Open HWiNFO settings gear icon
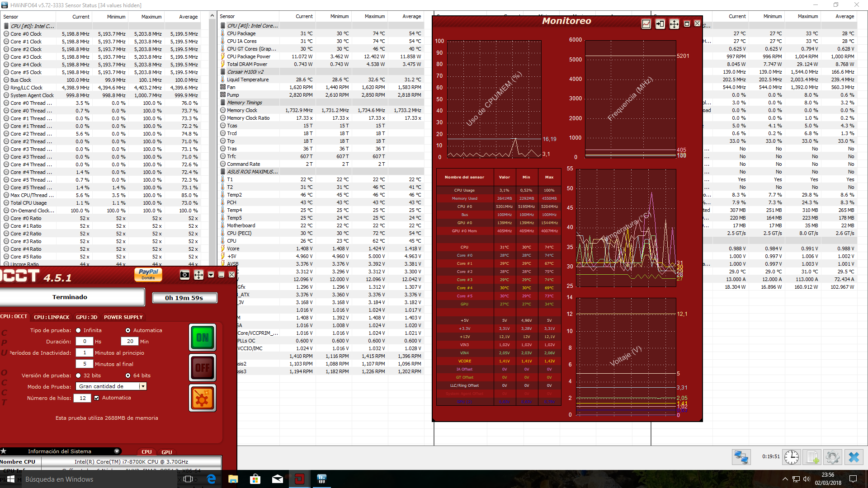 [833, 457]
